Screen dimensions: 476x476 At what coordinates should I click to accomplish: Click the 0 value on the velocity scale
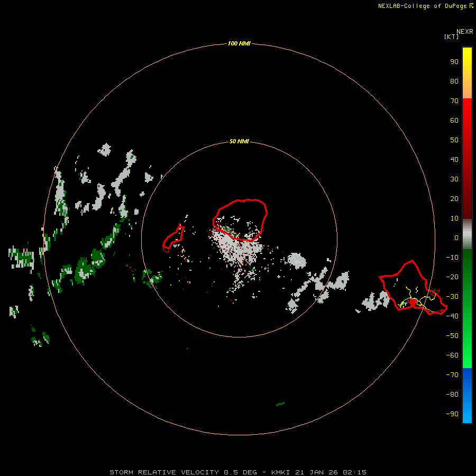coord(456,237)
